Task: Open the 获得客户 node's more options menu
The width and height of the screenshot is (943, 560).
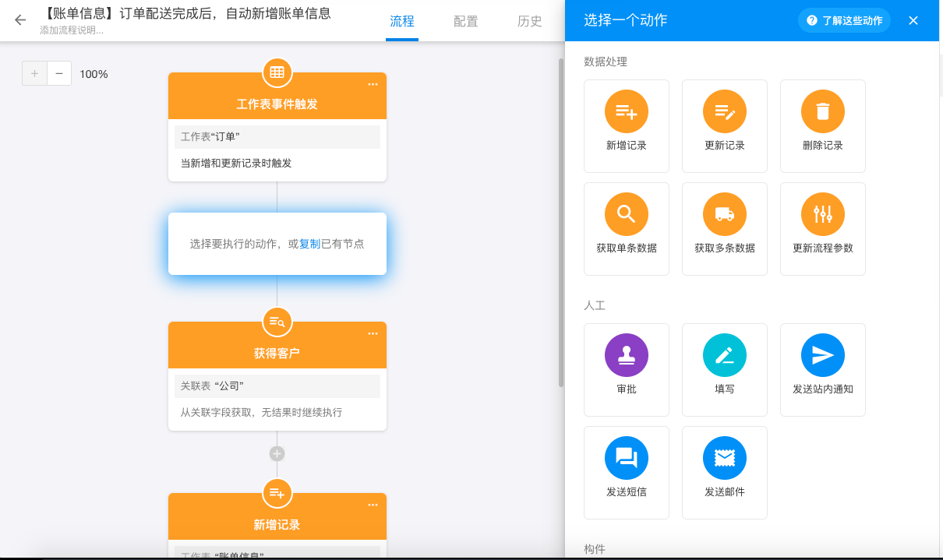Action: pos(373,333)
